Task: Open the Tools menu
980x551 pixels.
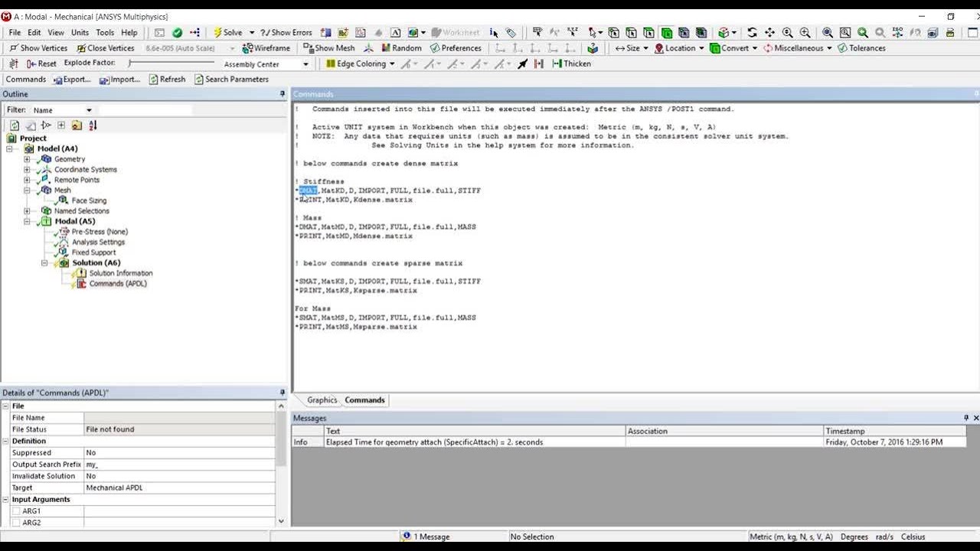Action: pyautogui.click(x=105, y=32)
